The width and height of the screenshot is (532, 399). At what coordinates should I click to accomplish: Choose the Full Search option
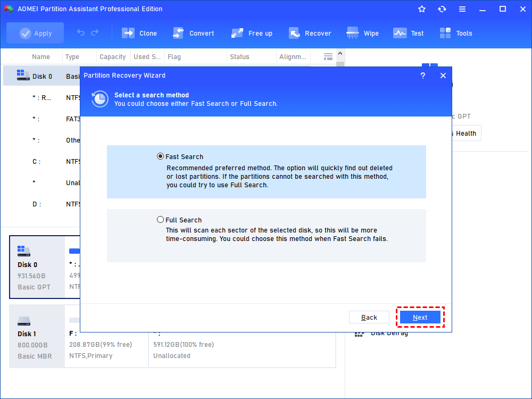coord(160,219)
